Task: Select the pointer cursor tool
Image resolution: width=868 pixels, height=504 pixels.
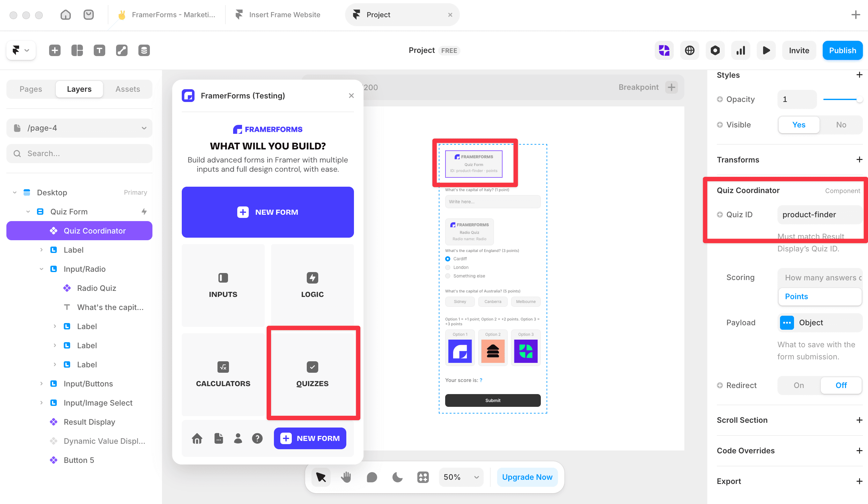Action: click(x=321, y=477)
